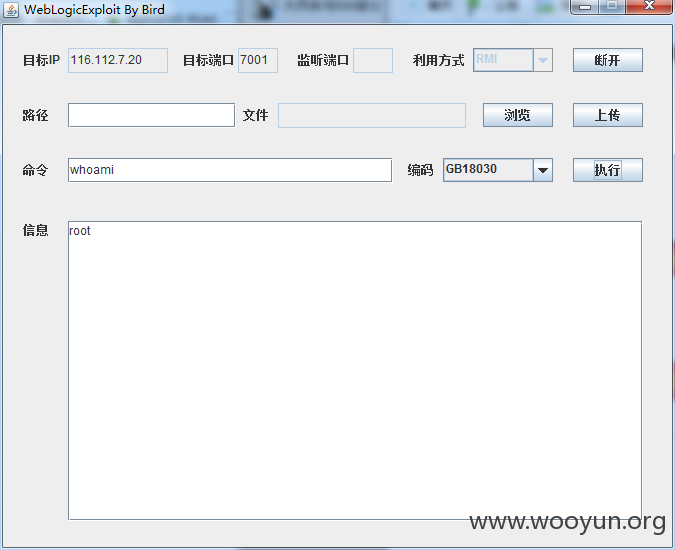The image size is (675, 550).
Task: Click the 文件 file field
Action: tap(372, 115)
